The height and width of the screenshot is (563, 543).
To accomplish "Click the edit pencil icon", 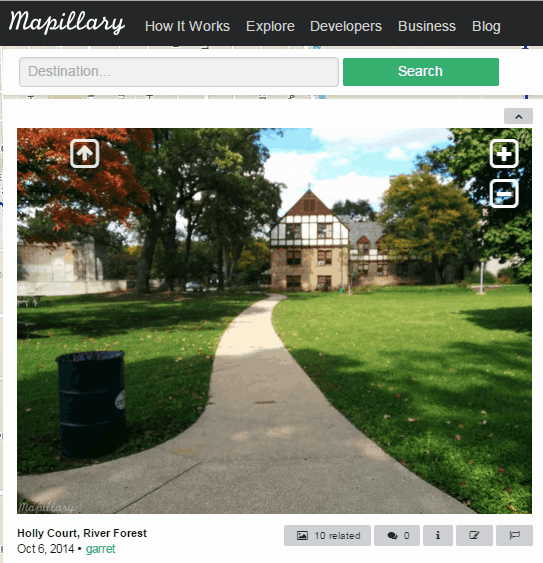I will point(474,535).
